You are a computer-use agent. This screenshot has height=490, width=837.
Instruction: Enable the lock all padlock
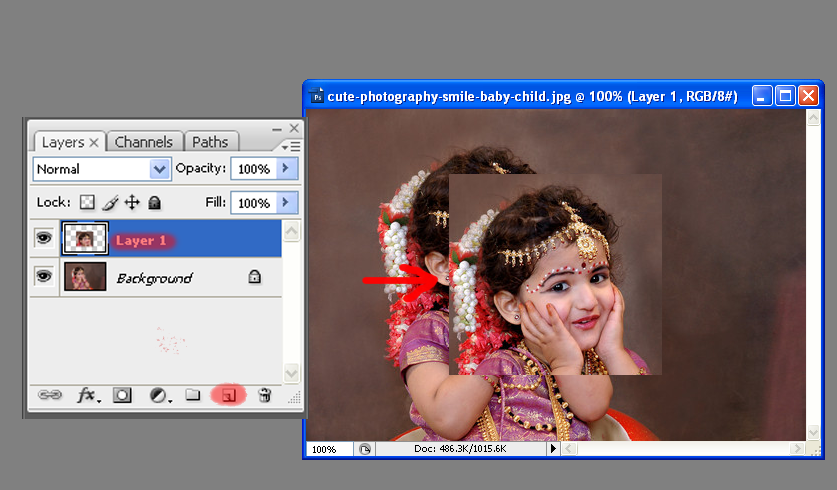pyautogui.click(x=154, y=203)
